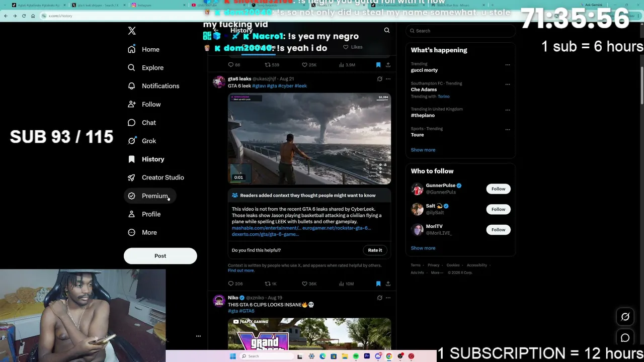Open the more menu for Che Adams trend
644x362 pixels.
[508, 84]
